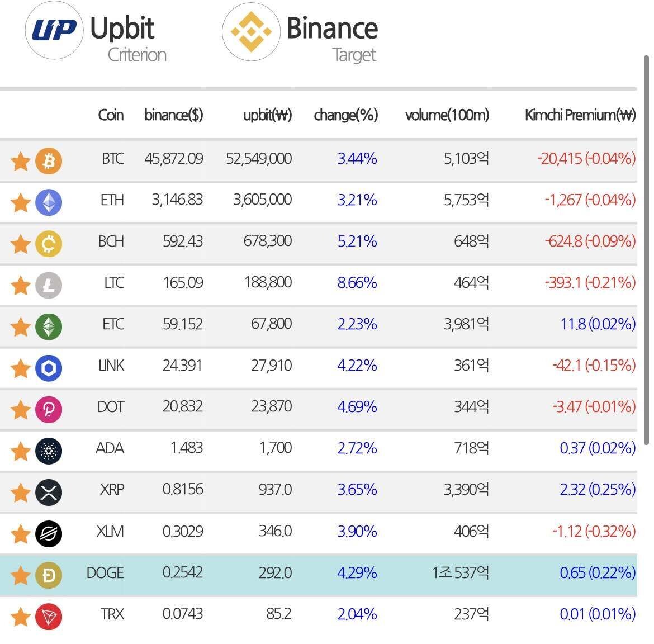Viewport: 654px width, 644px height.
Task: Sort by change(%) column header
Action: [345, 115]
